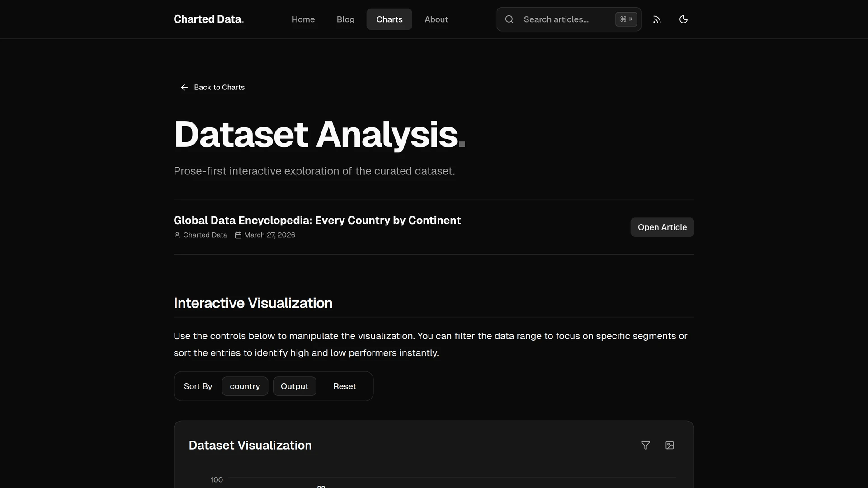The width and height of the screenshot is (868, 488).
Task: Click the 100 axis label
Action: click(217, 480)
